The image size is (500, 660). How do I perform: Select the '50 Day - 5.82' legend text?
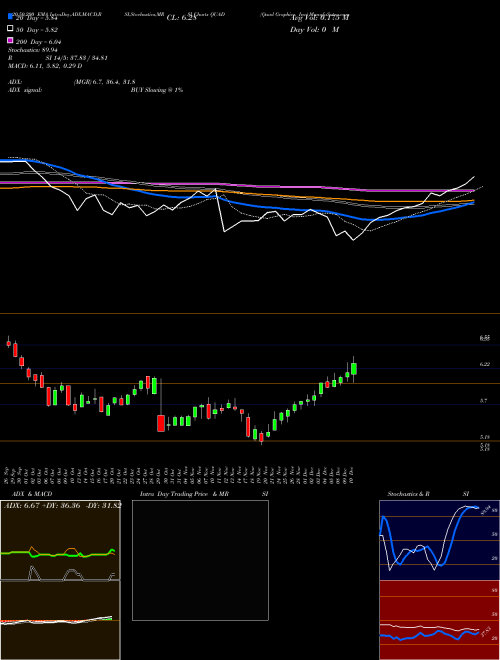click(37, 30)
